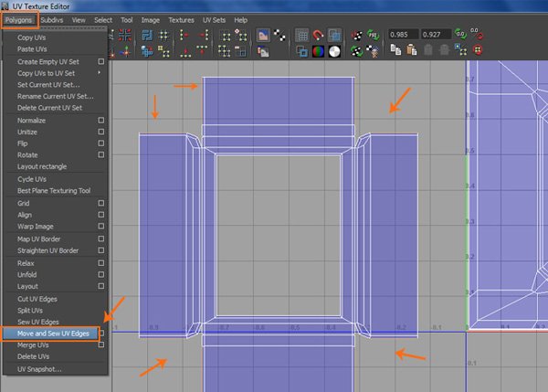
Task: Display alpha channel white sphere icon
Action: [334, 51]
